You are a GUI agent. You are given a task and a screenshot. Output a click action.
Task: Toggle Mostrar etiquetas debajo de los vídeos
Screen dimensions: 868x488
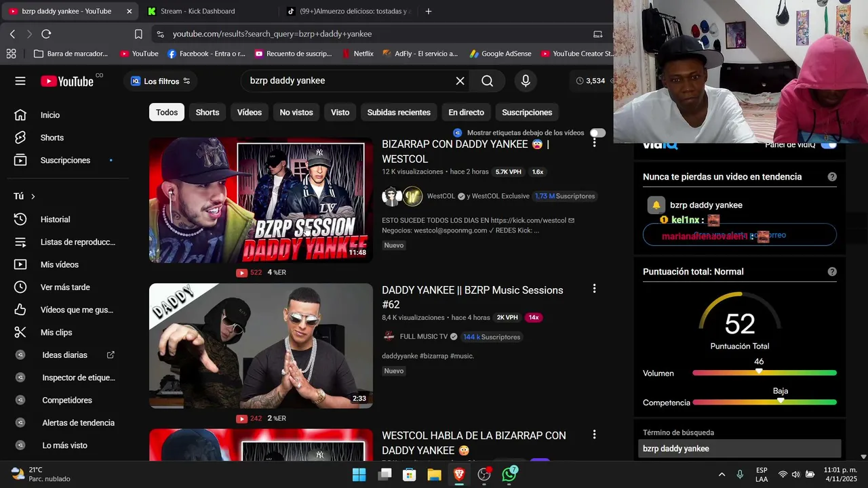[597, 133]
